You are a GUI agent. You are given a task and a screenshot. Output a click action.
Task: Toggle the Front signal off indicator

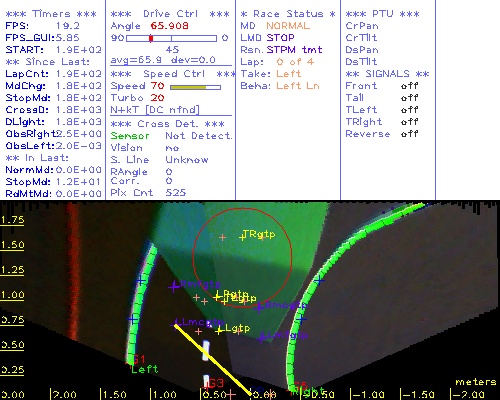pos(409,86)
